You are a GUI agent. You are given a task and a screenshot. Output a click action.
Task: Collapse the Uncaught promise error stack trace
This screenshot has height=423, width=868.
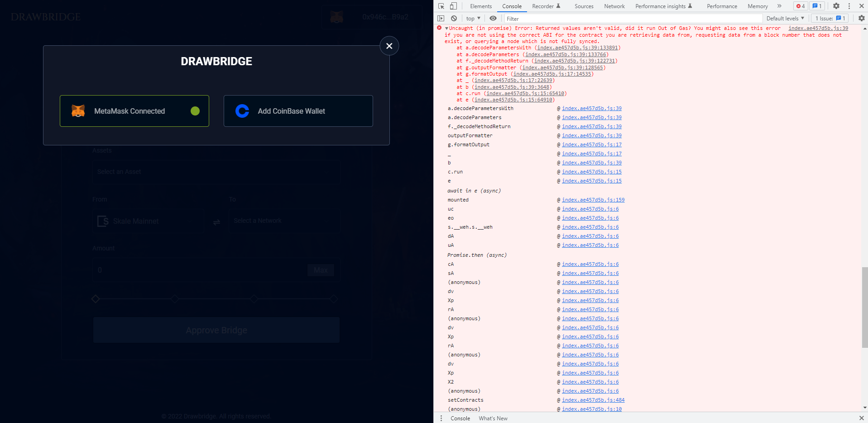coord(447,28)
